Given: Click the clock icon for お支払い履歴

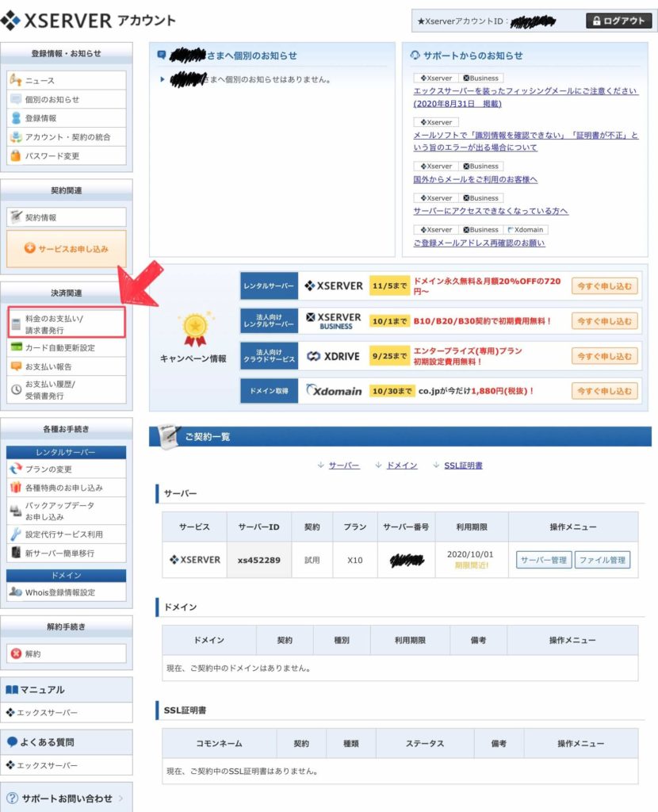Looking at the screenshot, I should click(16, 389).
